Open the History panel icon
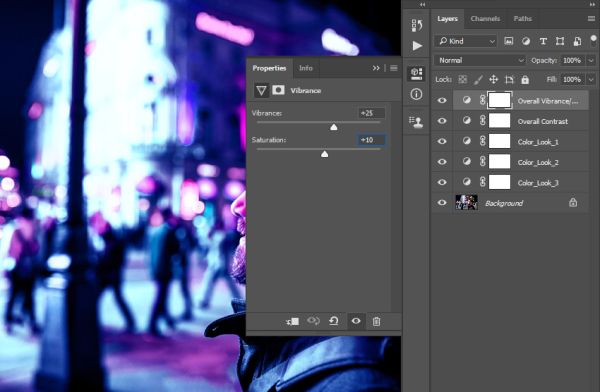This screenshot has width=600, height=392. pyautogui.click(x=417, y=25)
